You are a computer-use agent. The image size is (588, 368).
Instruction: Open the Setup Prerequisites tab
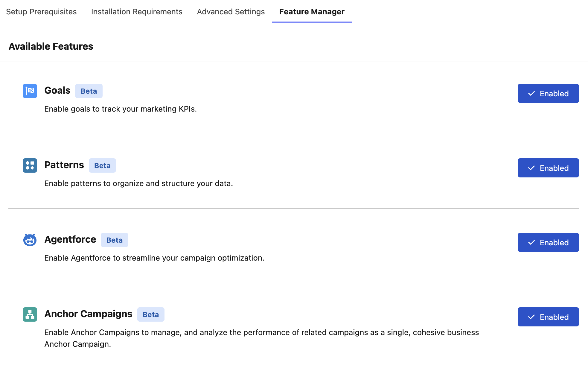[x=41, y=12]
